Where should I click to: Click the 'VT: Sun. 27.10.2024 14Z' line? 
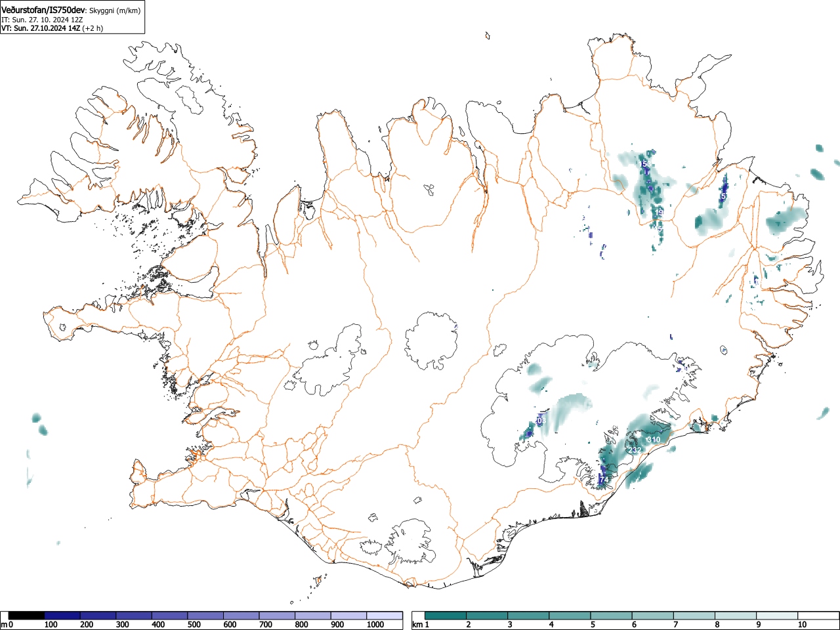click(x=41, y=28)
